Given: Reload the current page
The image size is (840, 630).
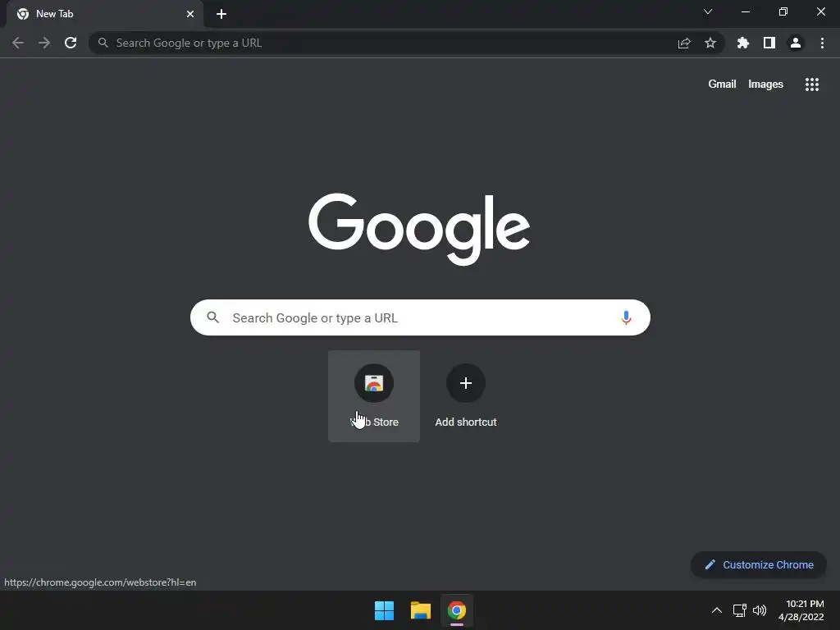Looking at the screenshot, I should coord(71,43).
